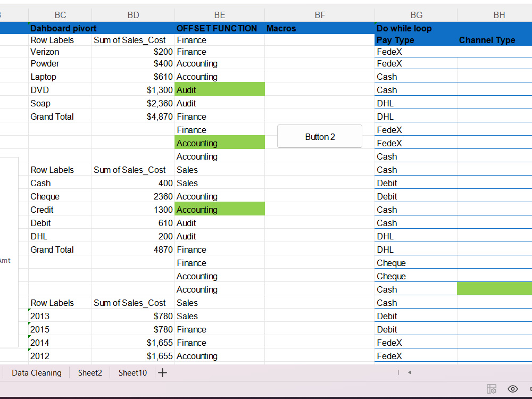Select the '2012' year row label

pyautogui.click(x=60, y=355)
